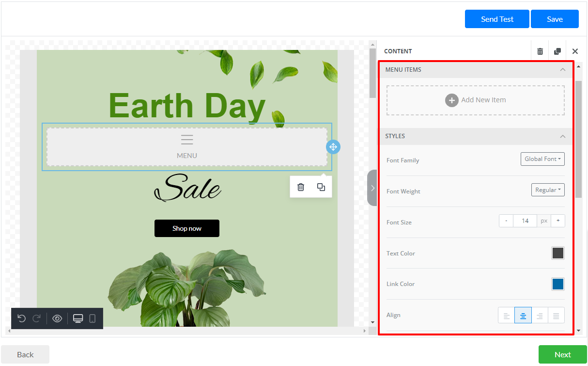Image resolution: width=588 pixels, height=366 pixels.
Task: Click the green Next button
Action: tap(562, 354)
